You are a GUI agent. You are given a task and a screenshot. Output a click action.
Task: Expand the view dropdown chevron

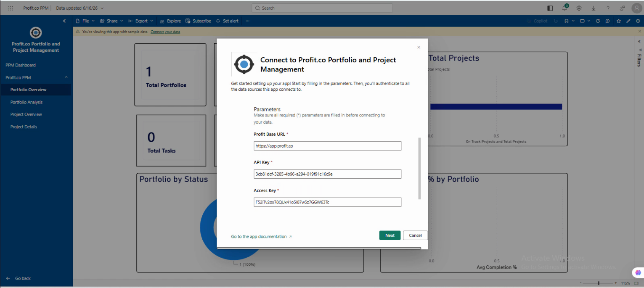[x=589, y=21]
